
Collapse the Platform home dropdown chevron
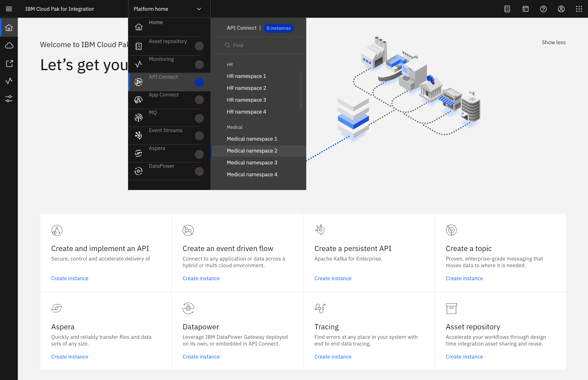click(x=199, y=9)
